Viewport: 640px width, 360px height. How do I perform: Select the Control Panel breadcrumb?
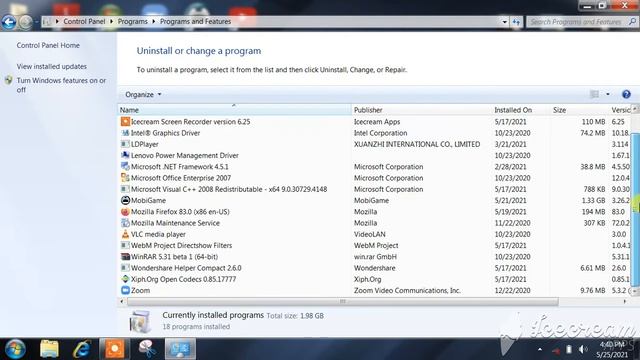(84, 21)
